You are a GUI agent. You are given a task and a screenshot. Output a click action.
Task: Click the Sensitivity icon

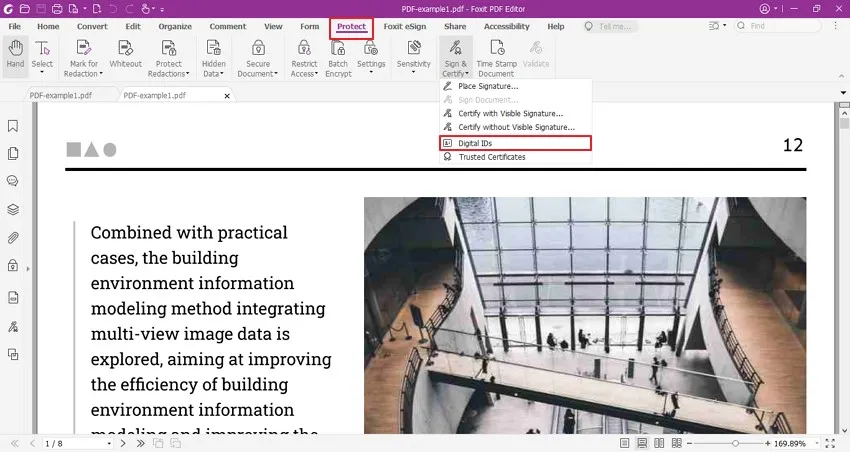tap(414, 49)
